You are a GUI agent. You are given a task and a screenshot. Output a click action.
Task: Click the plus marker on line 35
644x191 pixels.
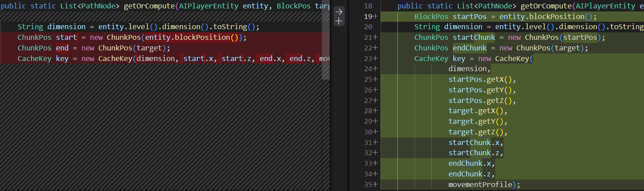click(375, 185)
